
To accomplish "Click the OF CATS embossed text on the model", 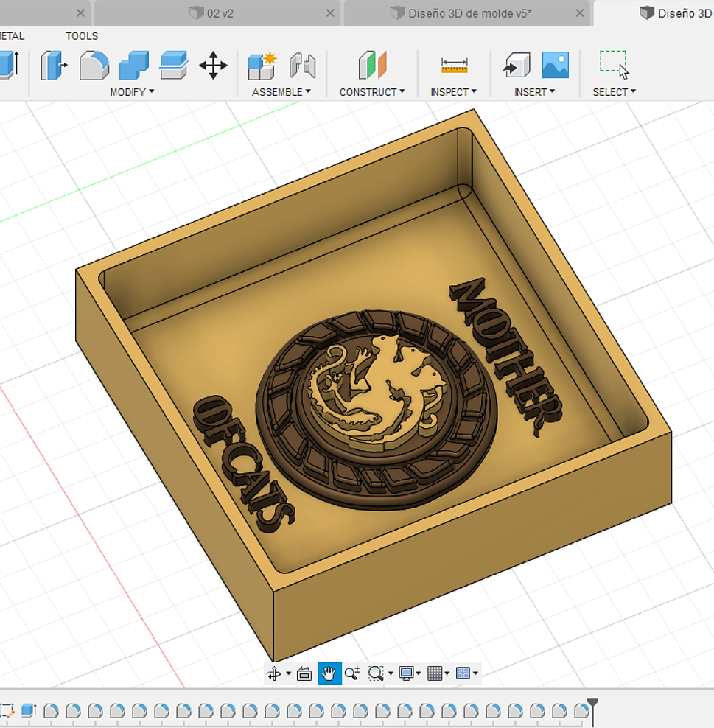I will [x=243, y=463].
